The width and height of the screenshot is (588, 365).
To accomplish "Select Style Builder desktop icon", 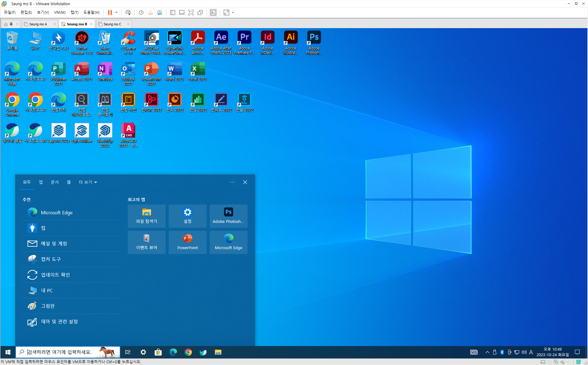I will 82,133.
